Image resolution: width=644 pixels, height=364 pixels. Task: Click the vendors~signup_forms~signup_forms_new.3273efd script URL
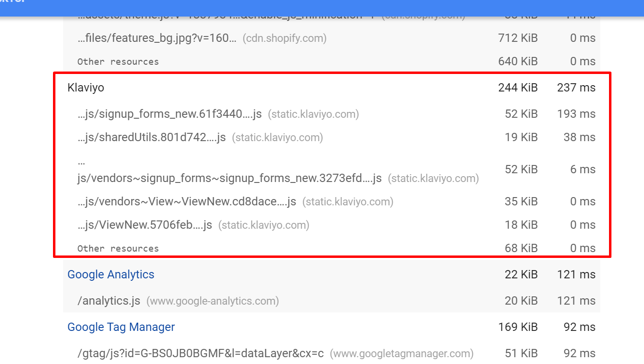point(229,178)
